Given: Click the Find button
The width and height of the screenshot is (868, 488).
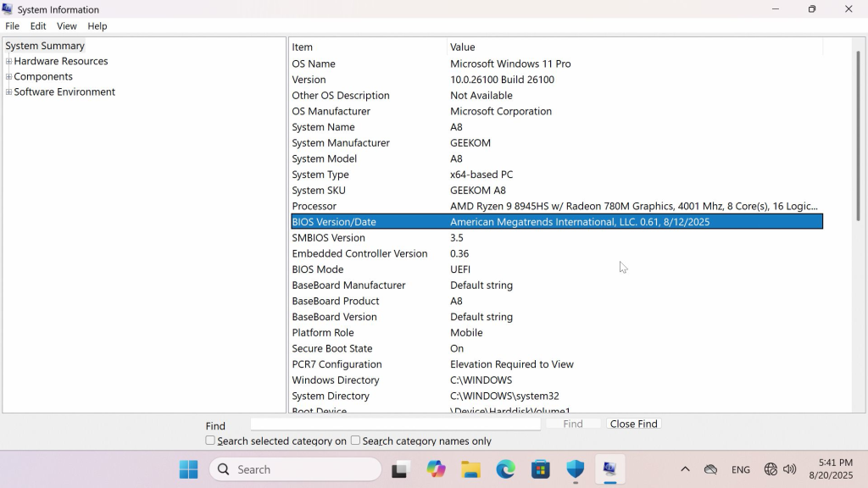Looking at the screenshot, I should 573,424.
